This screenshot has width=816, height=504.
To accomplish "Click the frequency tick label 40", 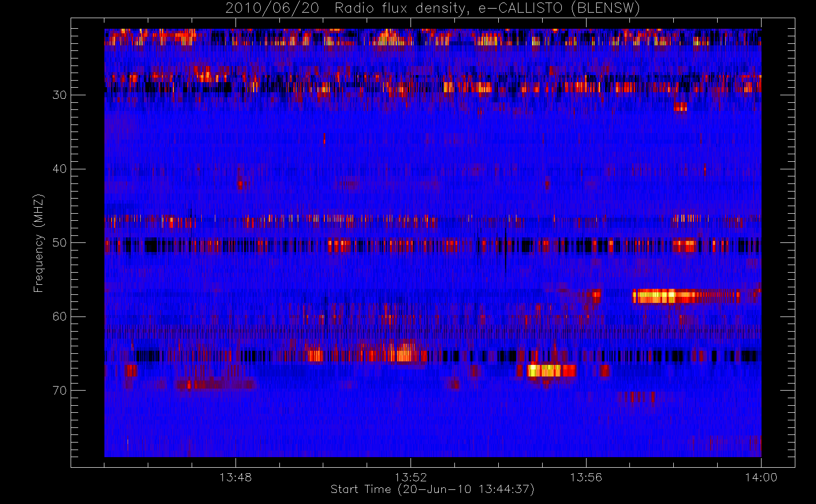I will [60, 169].
